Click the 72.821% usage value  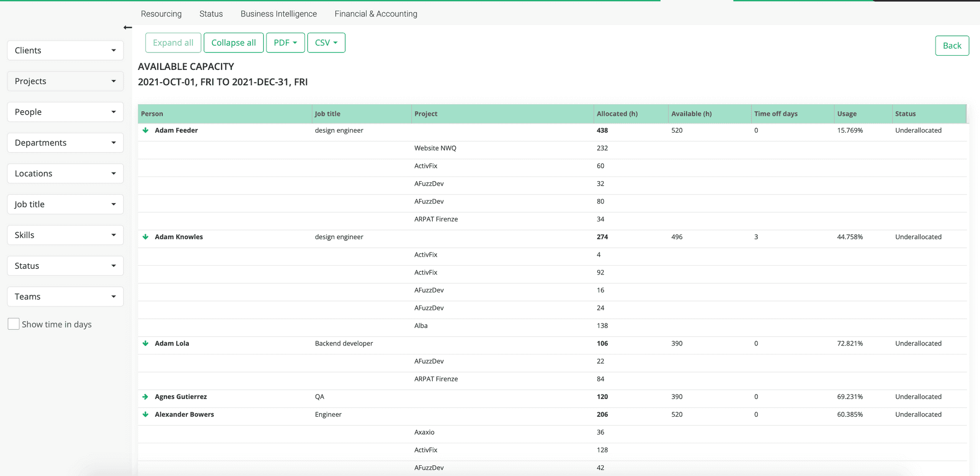850,344
